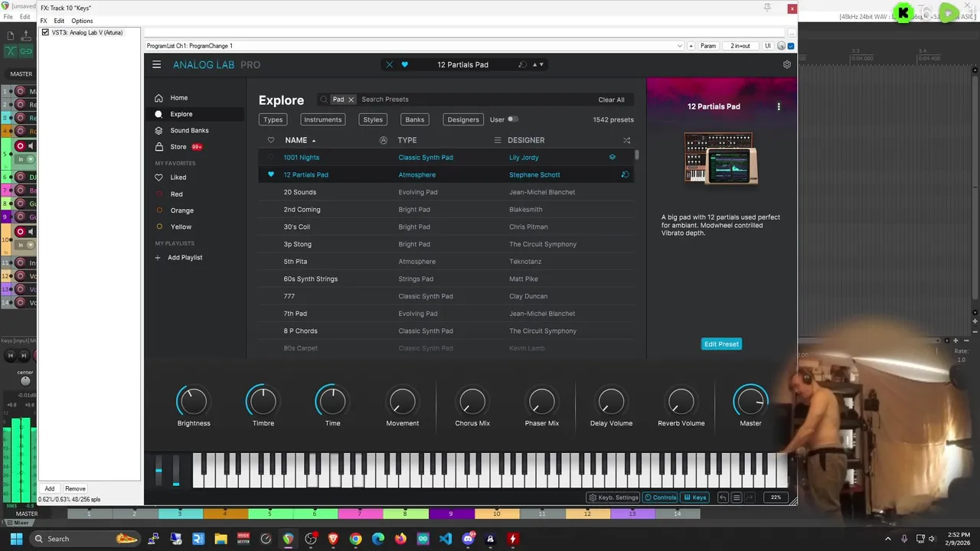Screen dimensions: 980x551
Task: Toggle the Controls panel button
Action: pyautogui.click(x=661, y=497)
